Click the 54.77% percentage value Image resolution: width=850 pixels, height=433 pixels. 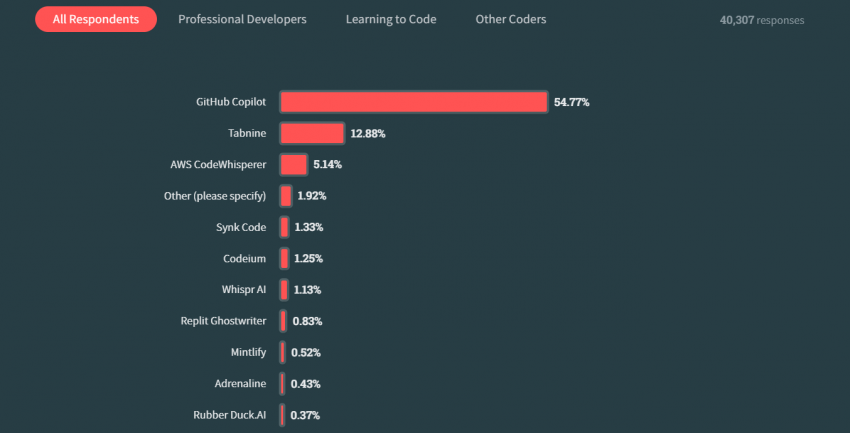pyautogui.click(x=571, y=102)
